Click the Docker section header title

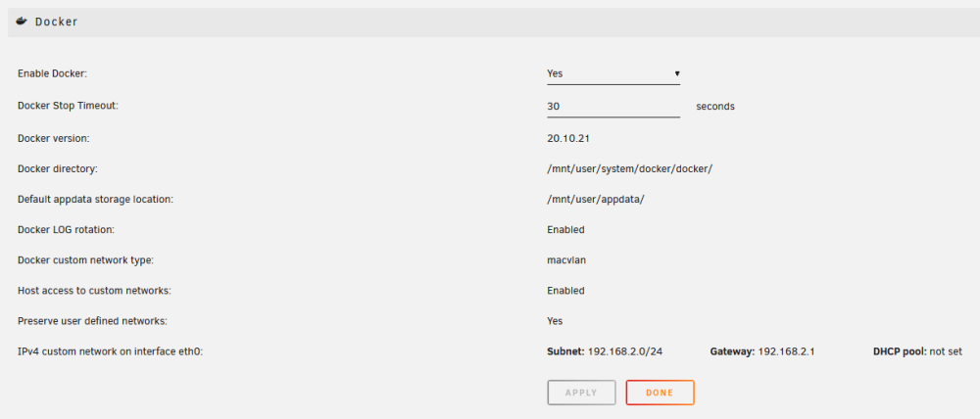(56, 22)
